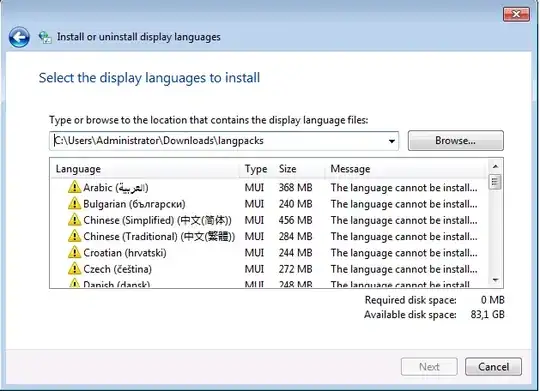Click the list scrollbar down arrow
The height and width of the screenshot is (391, 540).
click(496, 280)
